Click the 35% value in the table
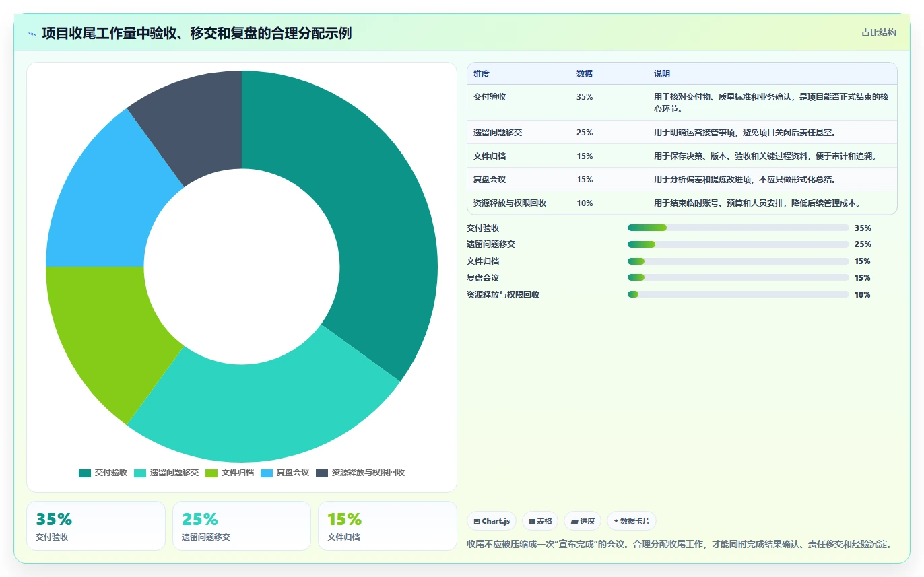This screenshot has width=924, height=577. pos(585,96)
